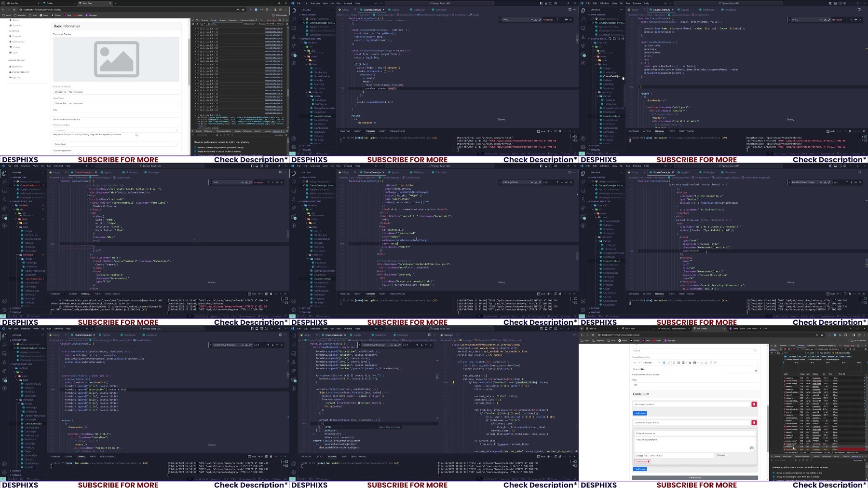868x488 pixels.
Task: Add new terminal in top-middle frame
Action: point(548,131)
